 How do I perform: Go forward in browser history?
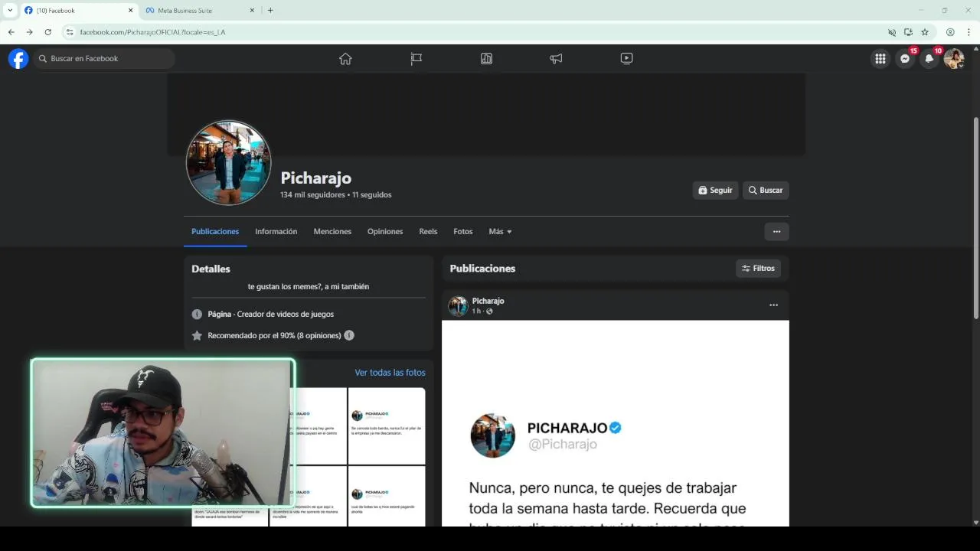(29, 32)
